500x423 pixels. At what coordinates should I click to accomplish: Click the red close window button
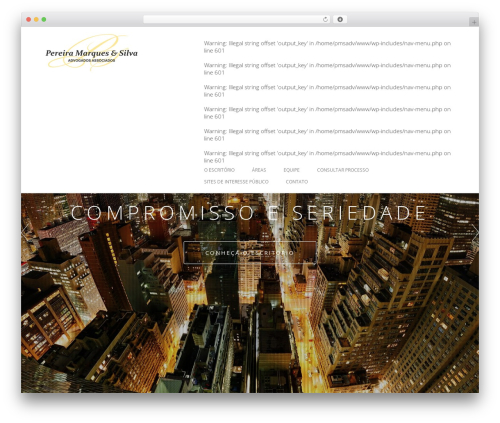29,19
